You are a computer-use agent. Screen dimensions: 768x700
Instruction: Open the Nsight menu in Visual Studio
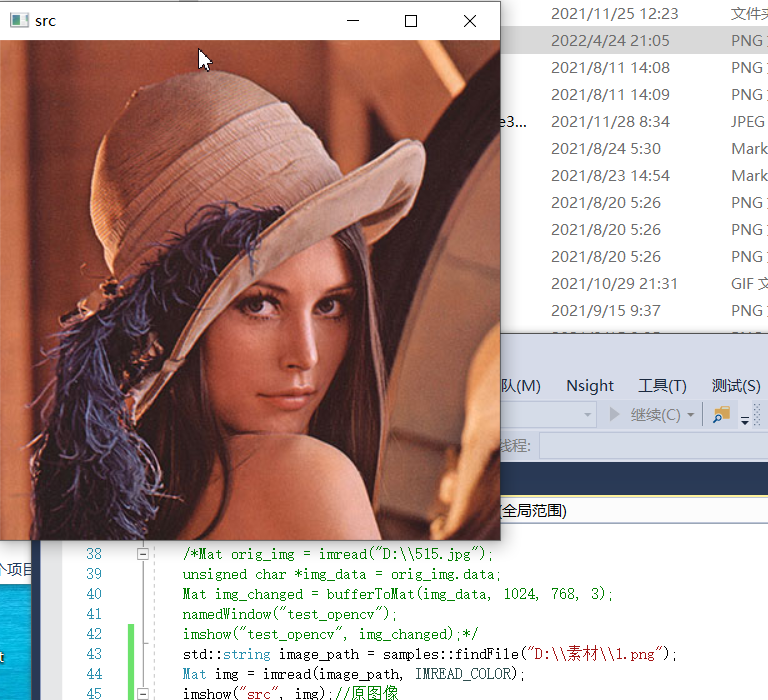click(x=590, y=386)
